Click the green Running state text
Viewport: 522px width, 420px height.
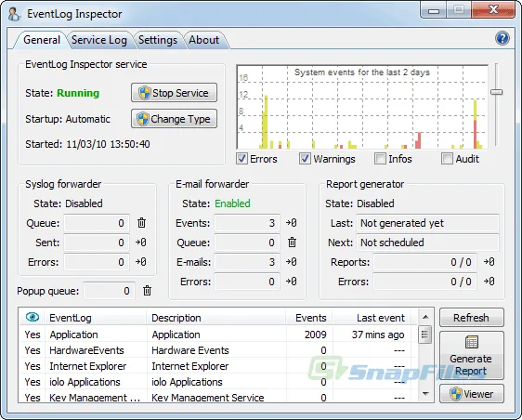pyautogui.click(x=78, y=93)
